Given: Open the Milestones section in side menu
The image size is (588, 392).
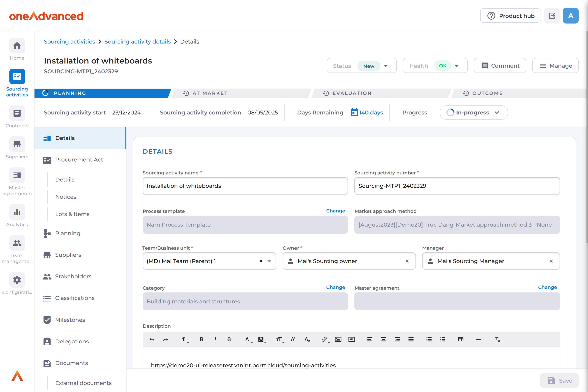Looking at the screenshot, I should (70, 320).
